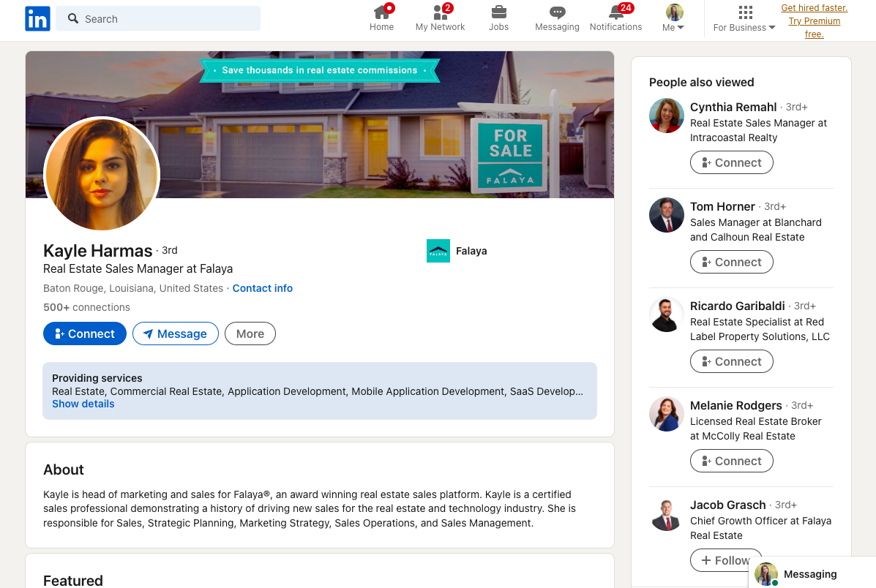This screenshot has width=876, height=588.
Task: Open Kayle Harmas profile photo
Action: [x=102, y=175]
